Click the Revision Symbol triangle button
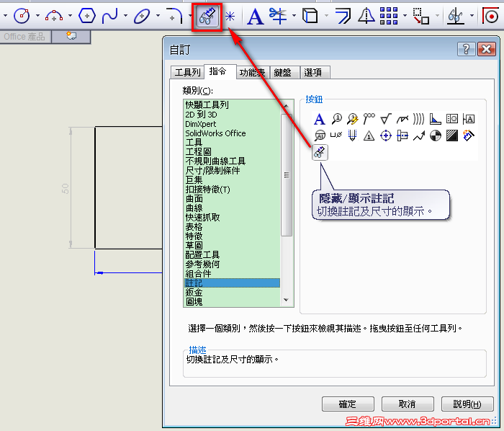Viewport: 504px width, 431px height. tap(369, 135)
